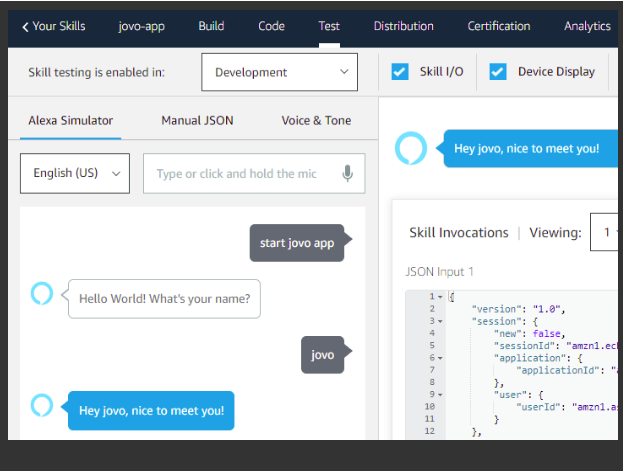
Task: Go back to Your Skills
Action: (x=53, y=26)
